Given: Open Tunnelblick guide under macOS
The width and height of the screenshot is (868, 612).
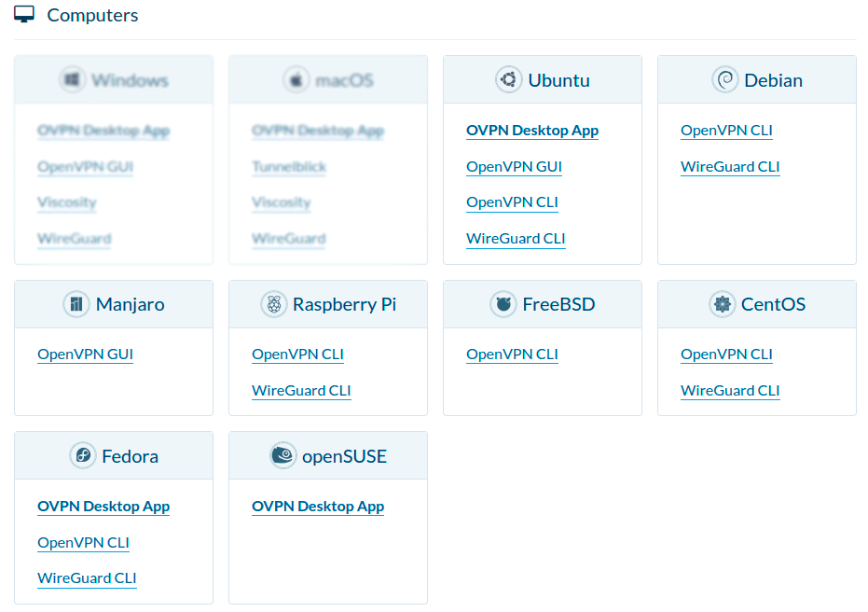Looking at the screenshot, I should click(x=288, y=167).
